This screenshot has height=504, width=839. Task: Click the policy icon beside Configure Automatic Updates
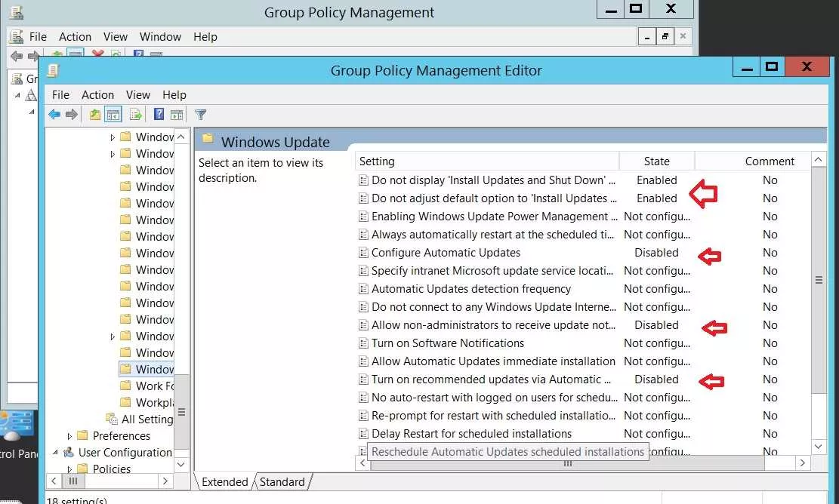pyautogui.click(x=363, y=253)
